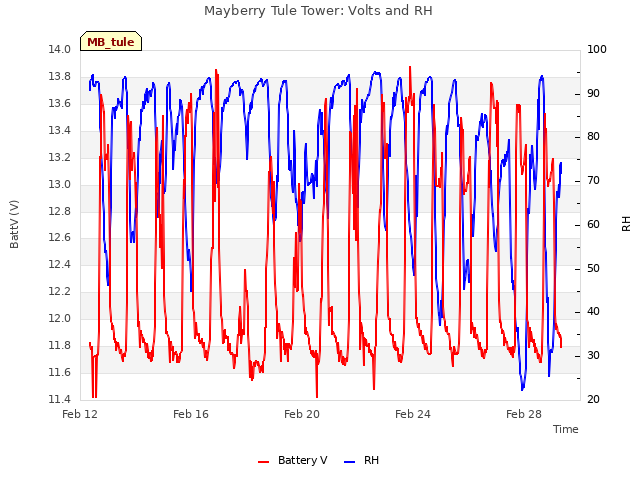Click the blue RH legend swatch
This screenshot has width=640, height=480.
coord(350,462)
